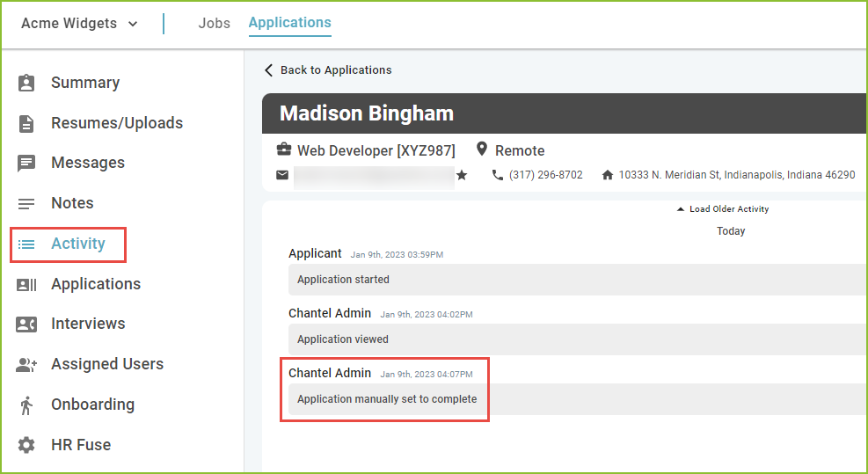Switch to the Jobs tab
Screen dimensions: 868x474
pyautogui.click(x=215, y=23)
